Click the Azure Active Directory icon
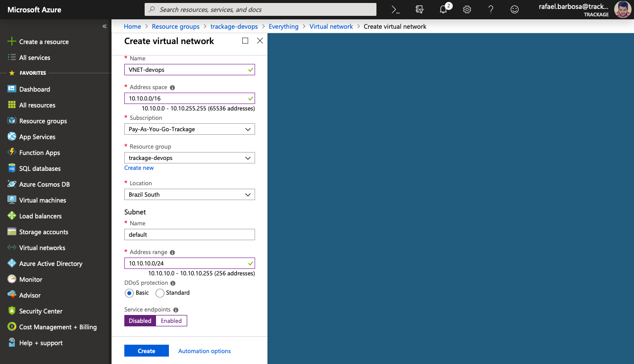Viewport: 634px width, 364px height. pos(12,263)
